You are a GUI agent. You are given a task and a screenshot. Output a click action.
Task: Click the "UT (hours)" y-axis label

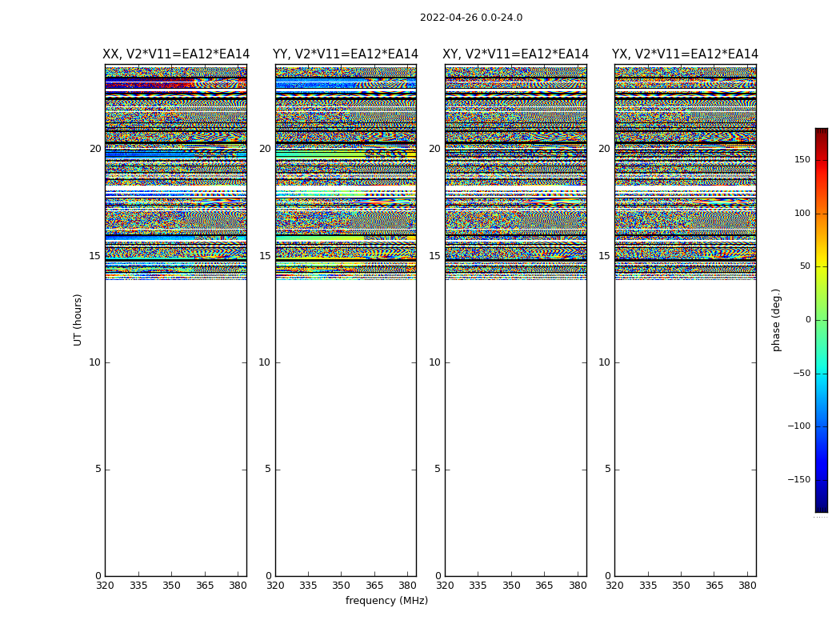click(78, 320)
